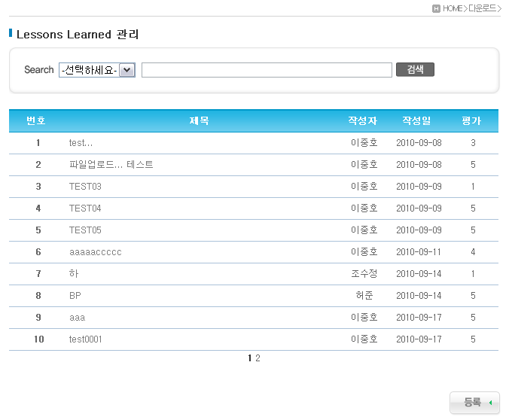This screenshot has height=420, width=509.
Task: Select current page 1 in pagination
Action: click(250, 358)
